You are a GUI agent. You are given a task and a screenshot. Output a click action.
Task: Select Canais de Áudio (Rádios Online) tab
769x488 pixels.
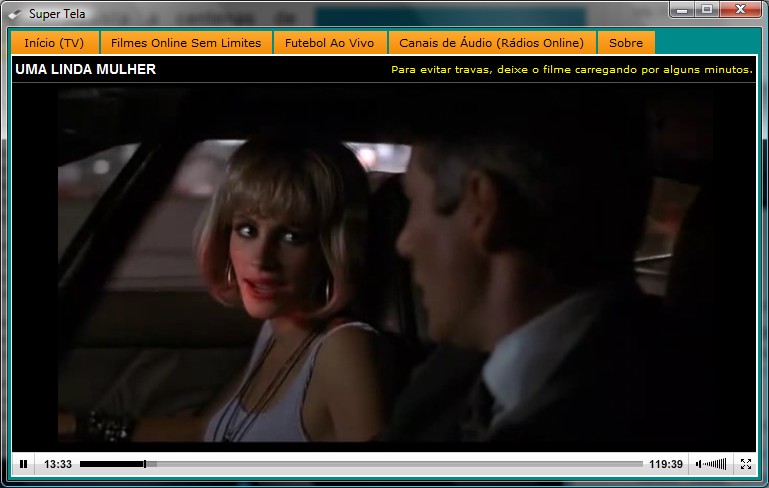click(491, 43)
